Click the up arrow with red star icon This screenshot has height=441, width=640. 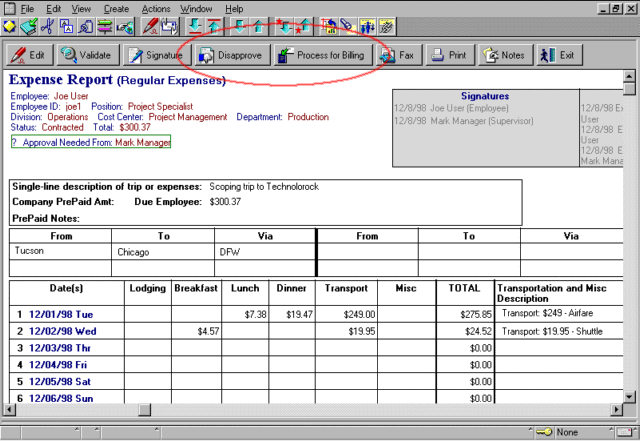tap(303, 27)
